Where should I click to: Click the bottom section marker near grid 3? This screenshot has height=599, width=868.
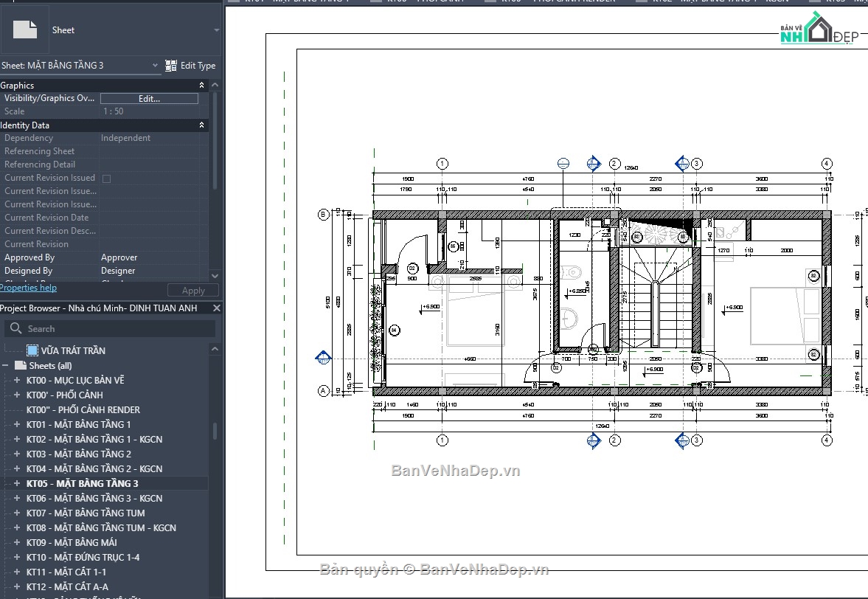683,440
